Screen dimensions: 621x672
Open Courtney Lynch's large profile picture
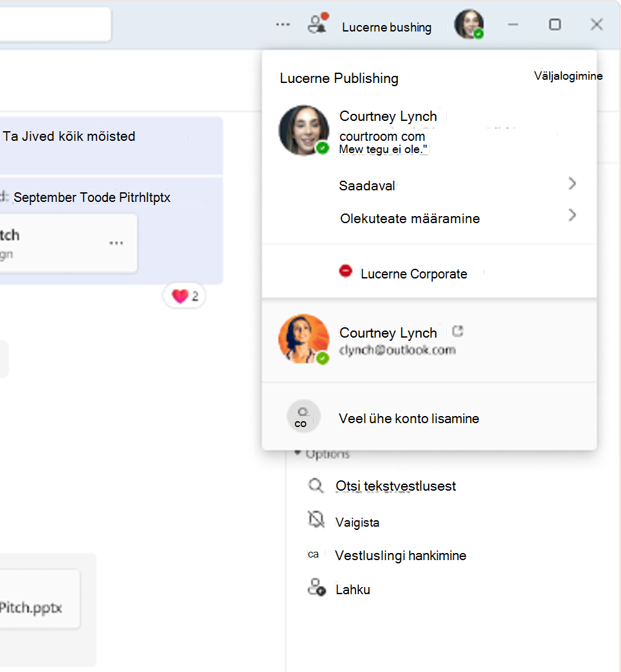tap(304, 131)
